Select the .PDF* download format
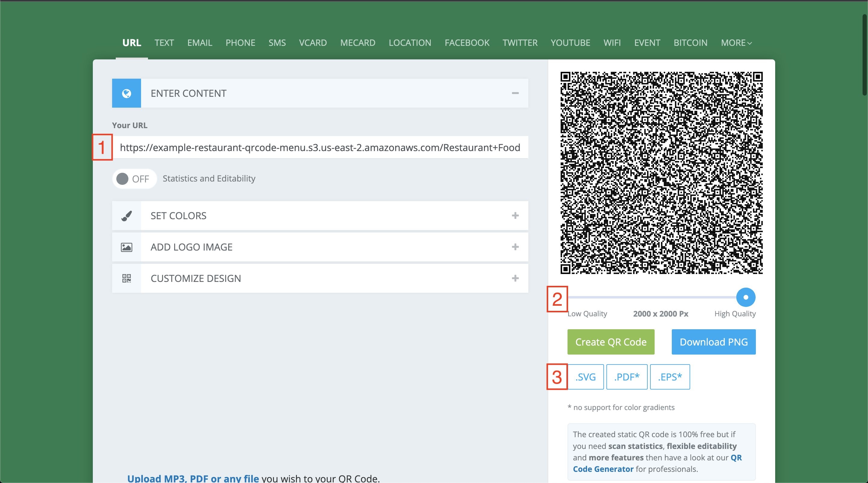Image resolution: width=868 pixels, height=483 pixels. pos(627,377)
